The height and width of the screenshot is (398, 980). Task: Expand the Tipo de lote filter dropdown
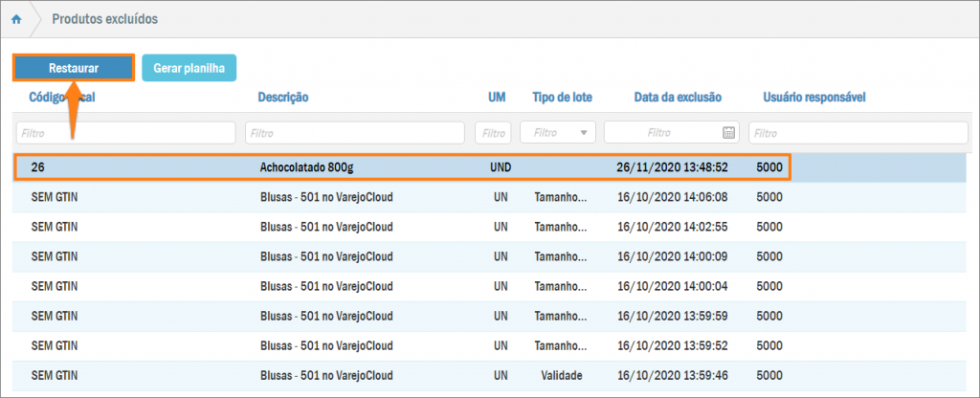[x=584, y=132]
